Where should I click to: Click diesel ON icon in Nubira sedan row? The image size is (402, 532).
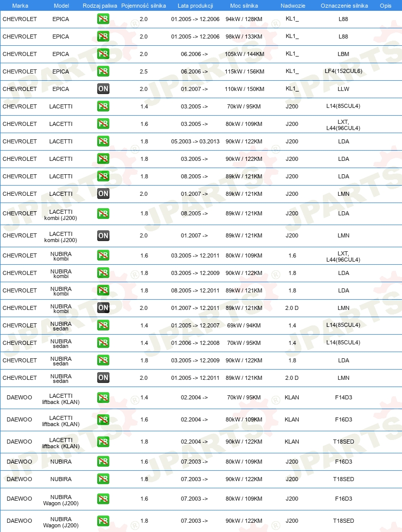coord(103,378)
